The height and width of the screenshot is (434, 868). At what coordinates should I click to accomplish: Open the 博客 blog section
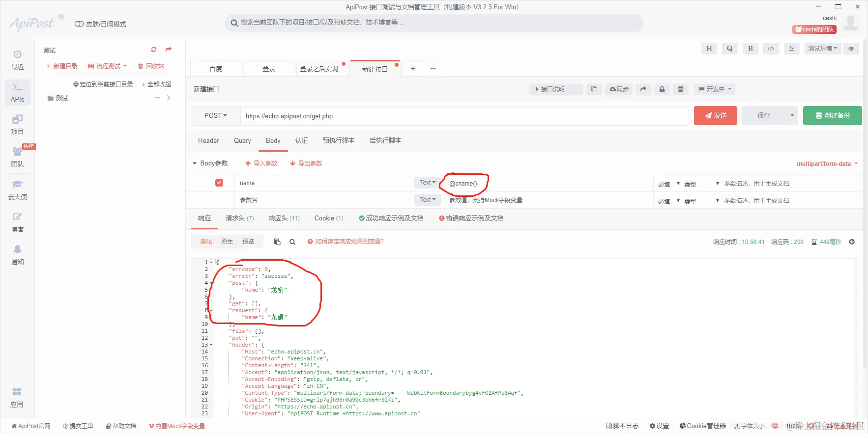coord(17,222)
